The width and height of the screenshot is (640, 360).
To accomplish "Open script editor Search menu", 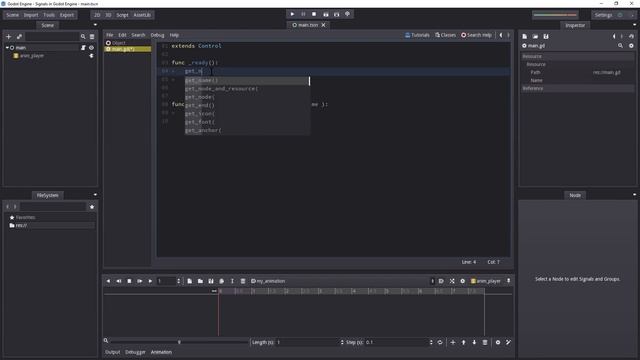I will pos(138,35).
